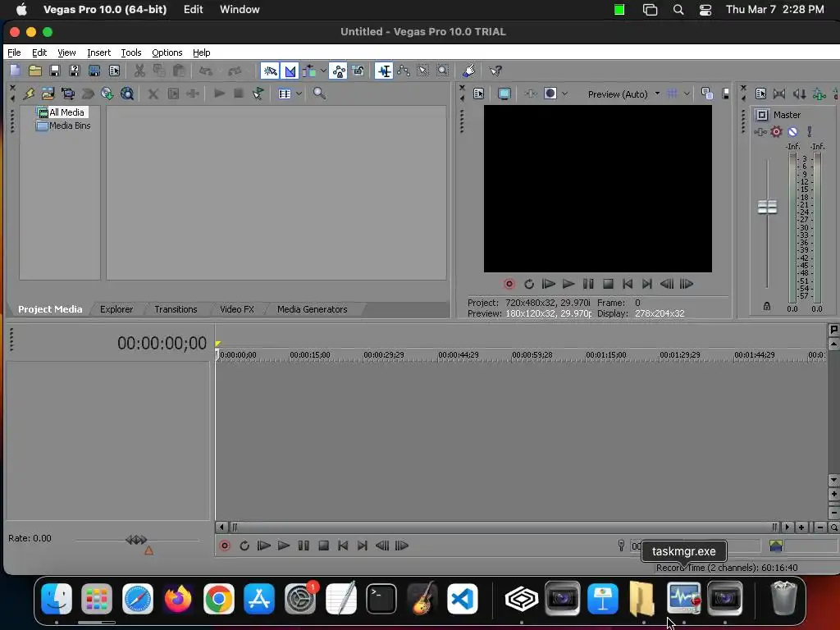The image size is (840, 630).
Task: Click Pause button under video preview
Action: click(x=588, y=284)
